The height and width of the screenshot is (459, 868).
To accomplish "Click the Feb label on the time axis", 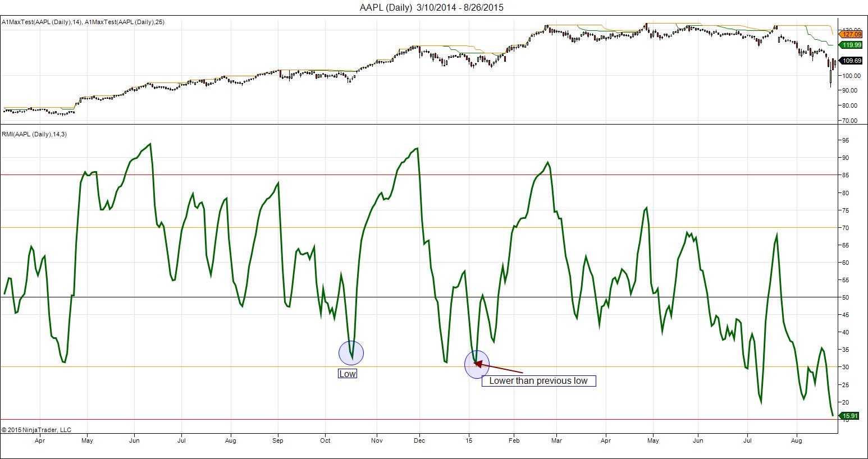I will tap(513, 441).
